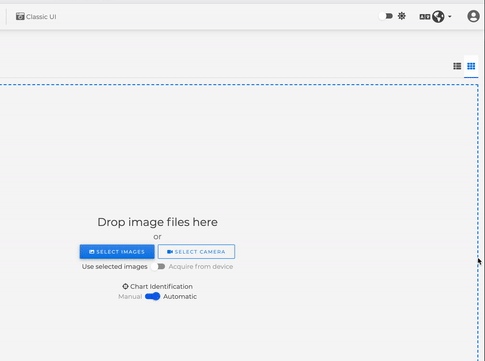Click the Chart Identification target icon
Screen dimensions: 485x361
125,286
